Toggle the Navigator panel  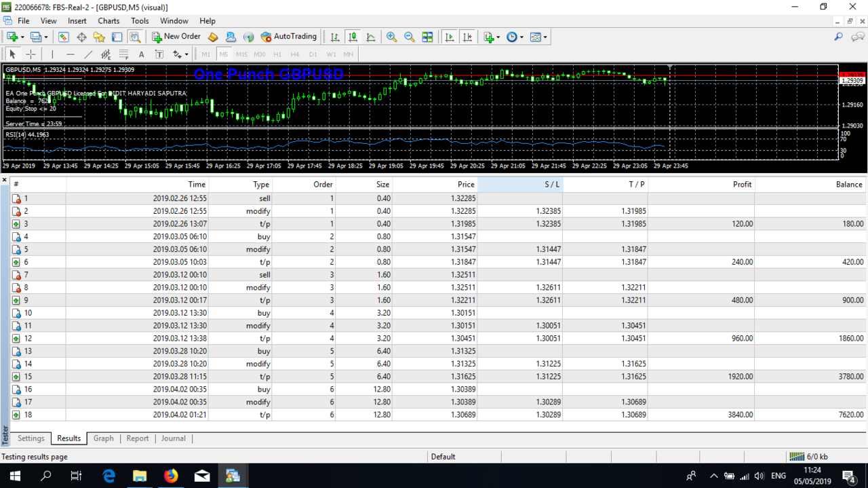pyautogui.click(x=99, y=37)
